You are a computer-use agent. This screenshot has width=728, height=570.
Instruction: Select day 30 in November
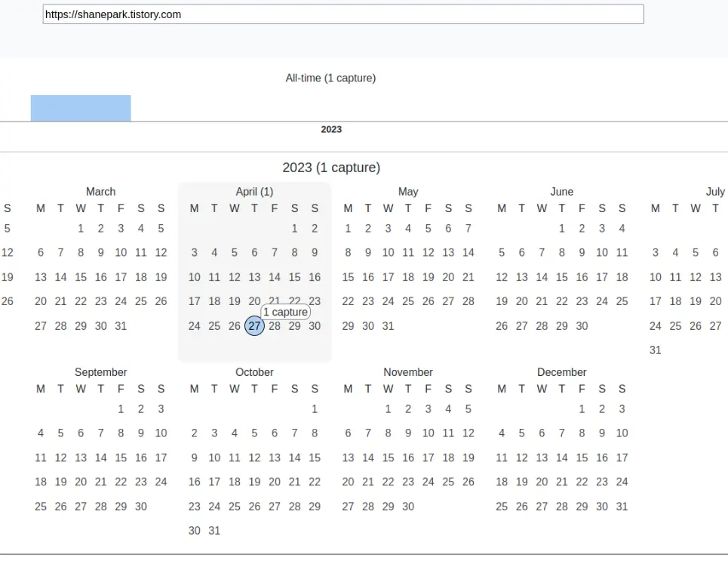(x=408, y=507)
